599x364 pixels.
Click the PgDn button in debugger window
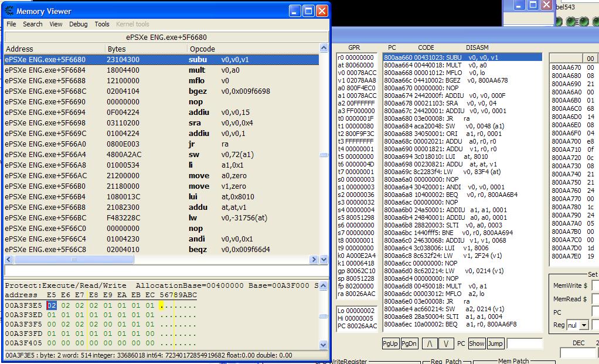pyautogui.click(x=409, y=343)
